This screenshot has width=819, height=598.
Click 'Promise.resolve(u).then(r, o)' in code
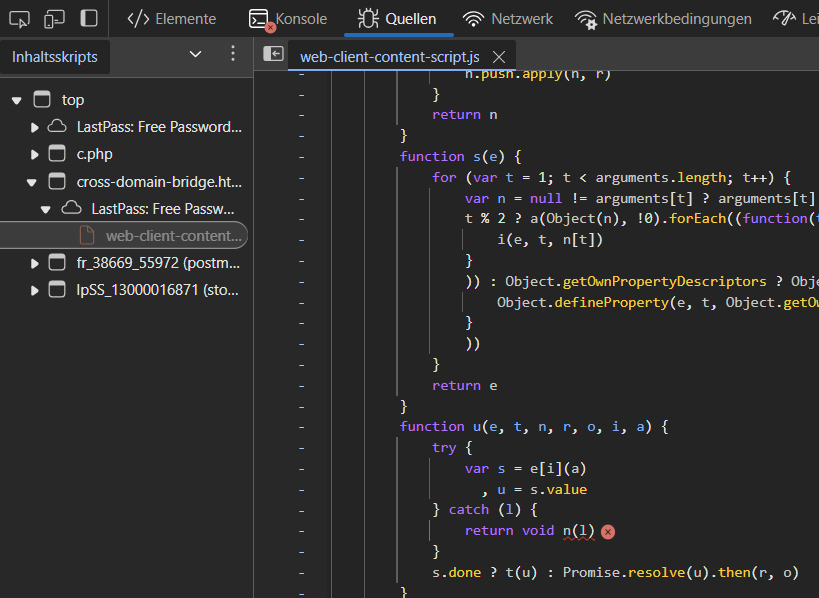coord(680,572)
